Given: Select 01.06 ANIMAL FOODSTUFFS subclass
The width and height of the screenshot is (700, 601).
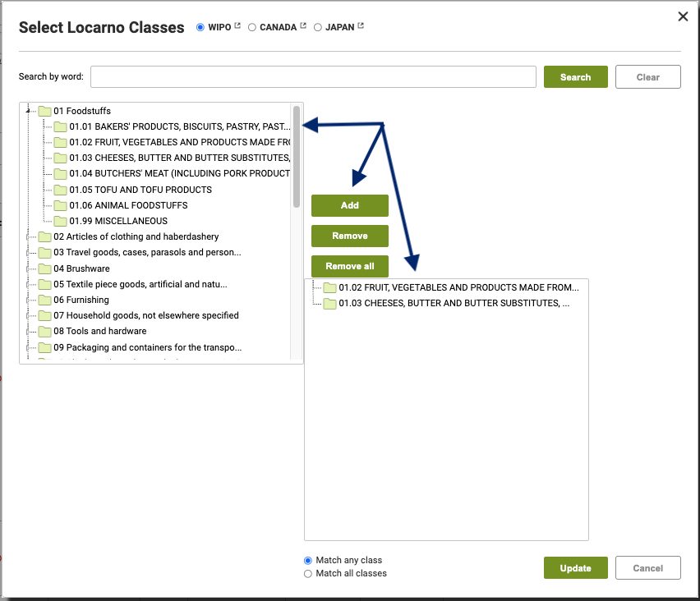Looking at the screenshot, I should (x=128, y=206).
